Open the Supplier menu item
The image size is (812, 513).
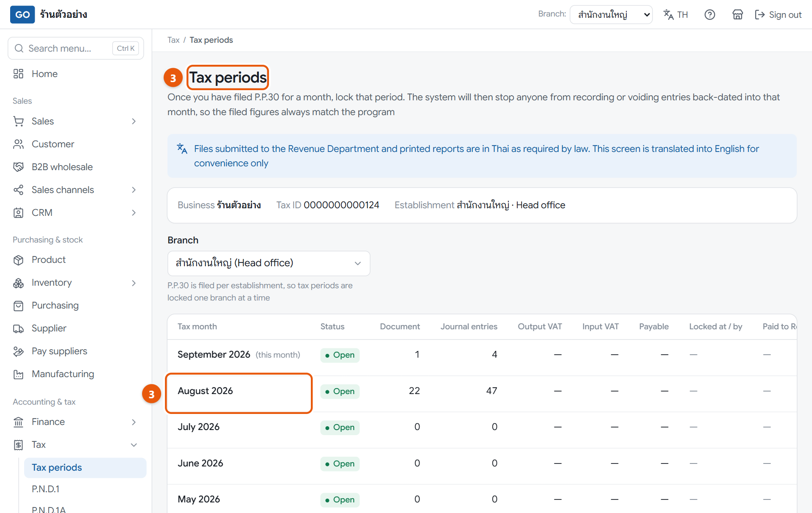[76, 328]
